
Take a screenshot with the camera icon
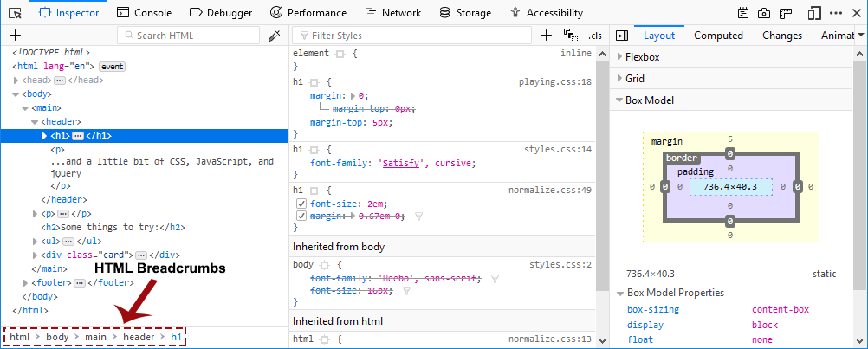(x=764, y=13)
